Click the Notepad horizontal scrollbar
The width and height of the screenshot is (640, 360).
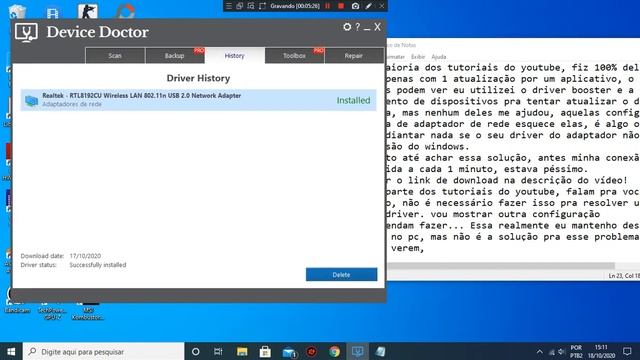(501, 266)
